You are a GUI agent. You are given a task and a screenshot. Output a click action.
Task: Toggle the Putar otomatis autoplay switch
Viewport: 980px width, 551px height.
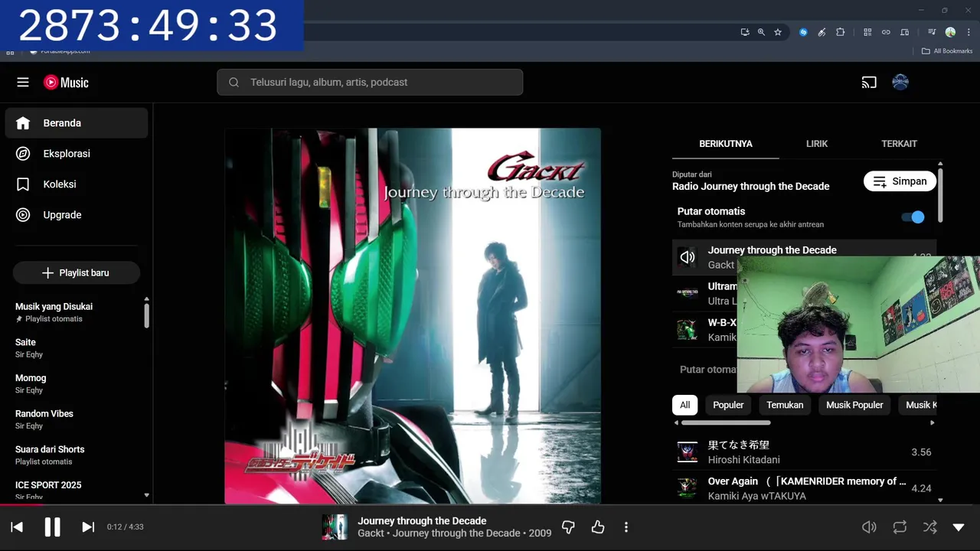[913, 217]
